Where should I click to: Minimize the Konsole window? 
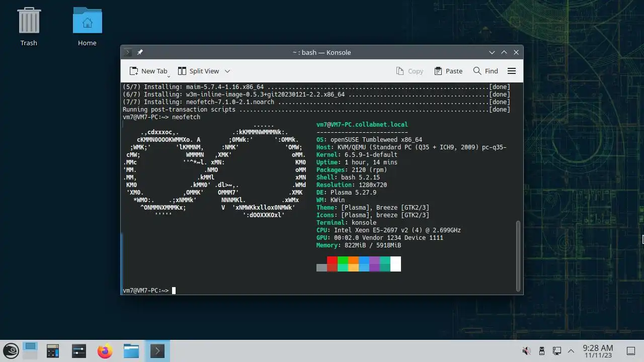(492, 52)
